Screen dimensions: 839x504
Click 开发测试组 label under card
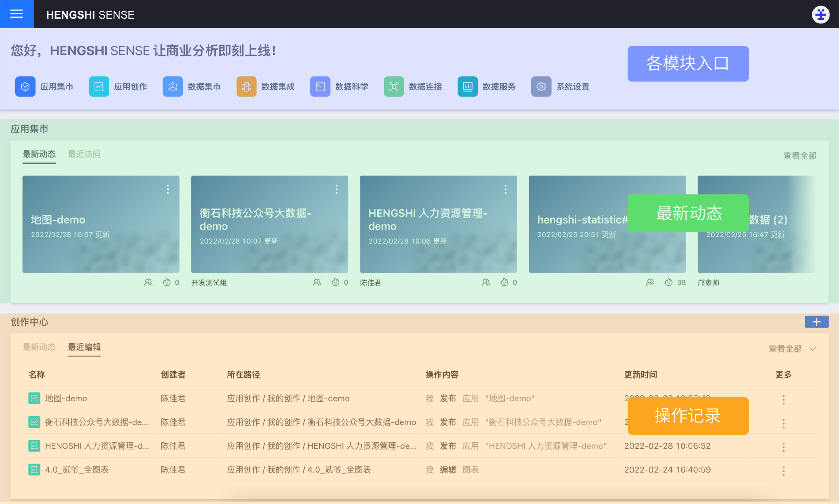[209, 283]
